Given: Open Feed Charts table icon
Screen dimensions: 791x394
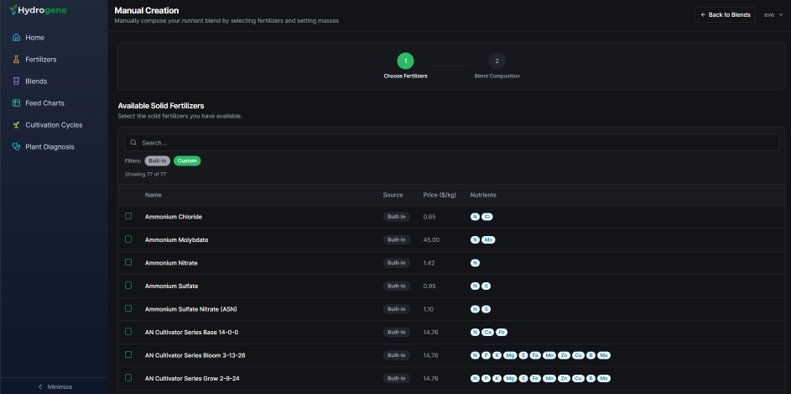Looking at the screenshot, I should coord(16,103).
